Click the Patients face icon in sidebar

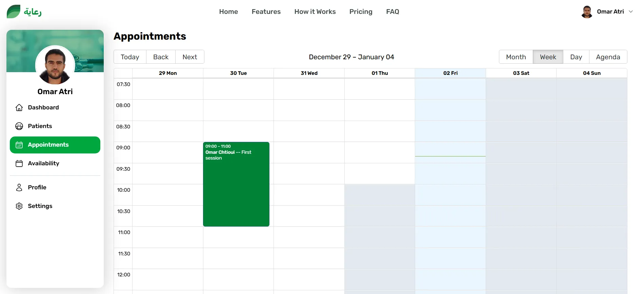pyautogui.click(x=19, y=126)
